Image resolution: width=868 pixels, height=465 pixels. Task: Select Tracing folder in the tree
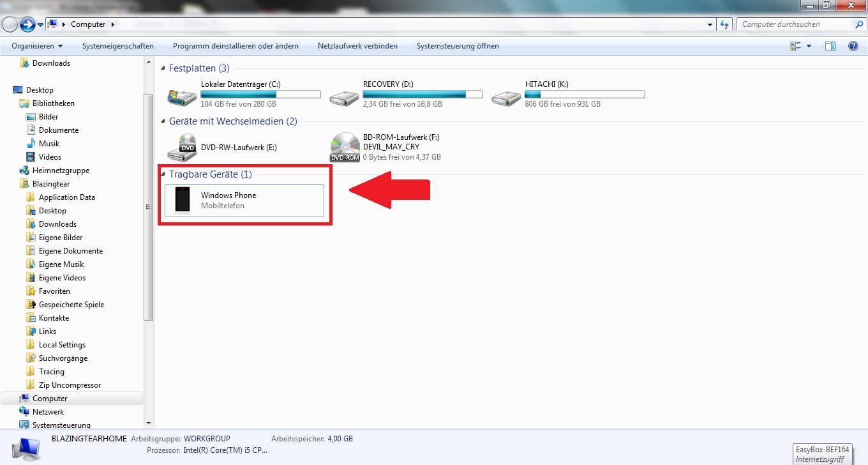tap(52, 372)
